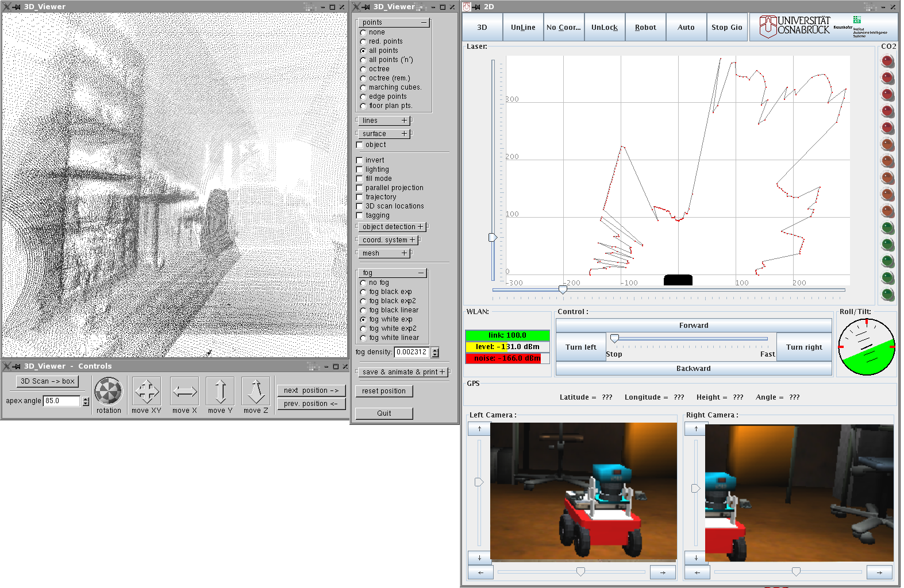Choose the no fog radio option
Image resolution: width=904 pixels, height=588 pixels.
click(363, 283)
